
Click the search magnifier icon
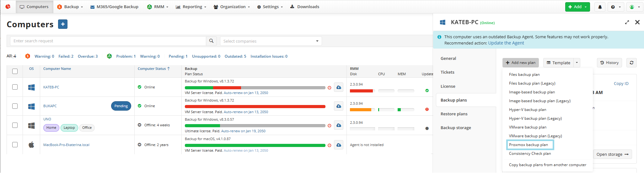coord(211,41)
